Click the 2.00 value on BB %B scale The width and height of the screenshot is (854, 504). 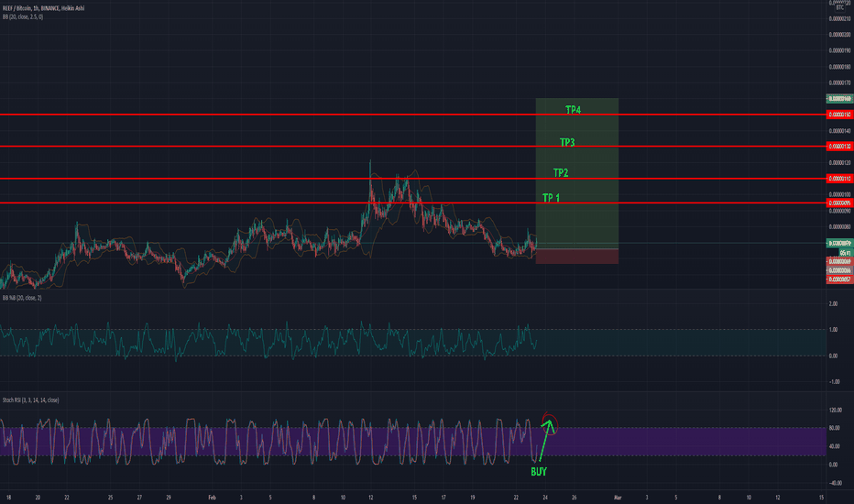[833, 303]
